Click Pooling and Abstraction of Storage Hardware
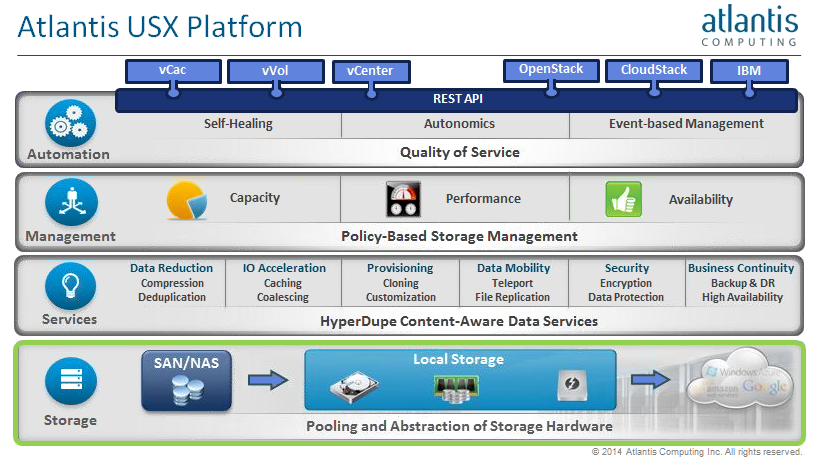This screenshot has height=461, width=817. click(x=459, y=426)
